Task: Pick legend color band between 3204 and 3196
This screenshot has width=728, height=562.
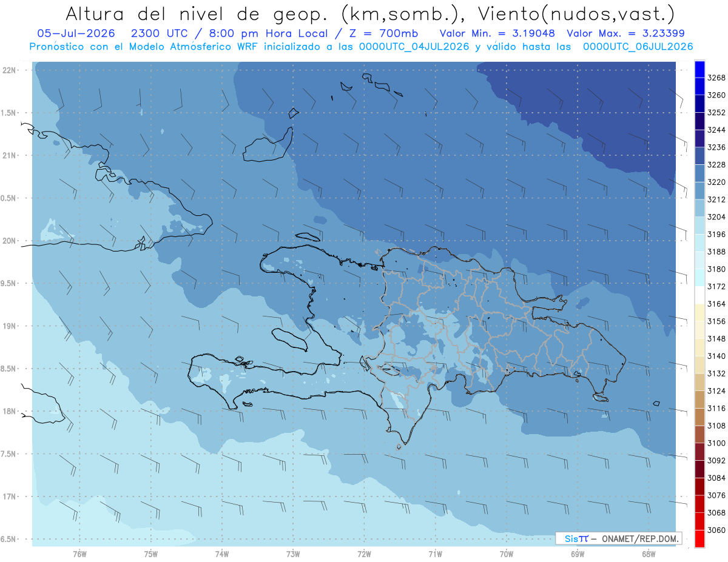Action: pyautogui.click(x=699, y=226)
